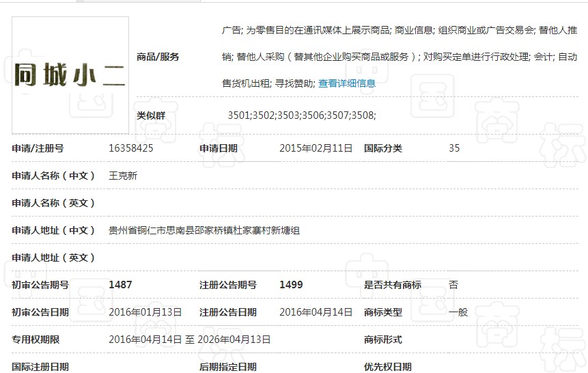Screen dimensions: 588x373
Task: Click the 国际注册日期 label
Action: click(40, 367)
